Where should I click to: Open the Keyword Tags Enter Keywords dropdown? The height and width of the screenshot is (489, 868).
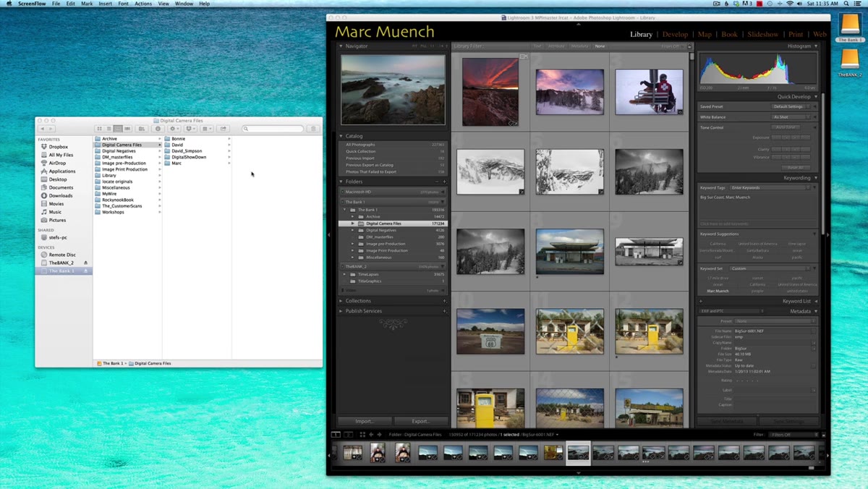tap(769, 187)
